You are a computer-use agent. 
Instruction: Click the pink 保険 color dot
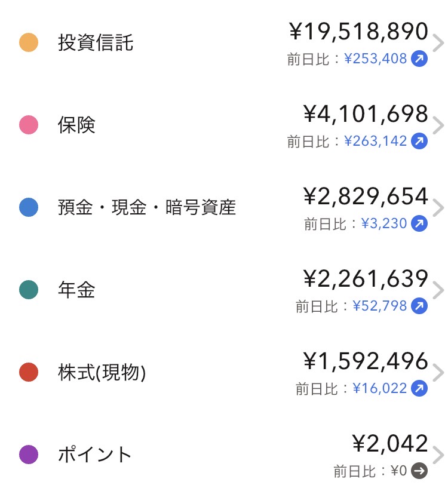tap(29, 125)
